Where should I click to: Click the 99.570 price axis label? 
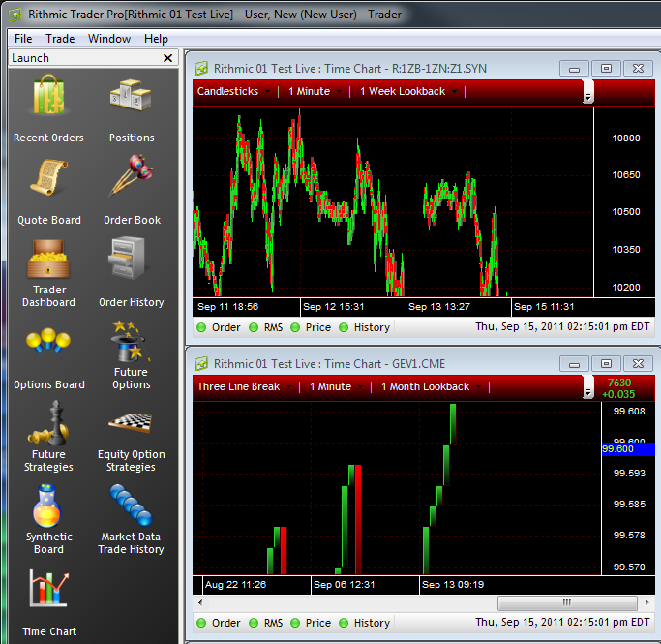[629, 567]
